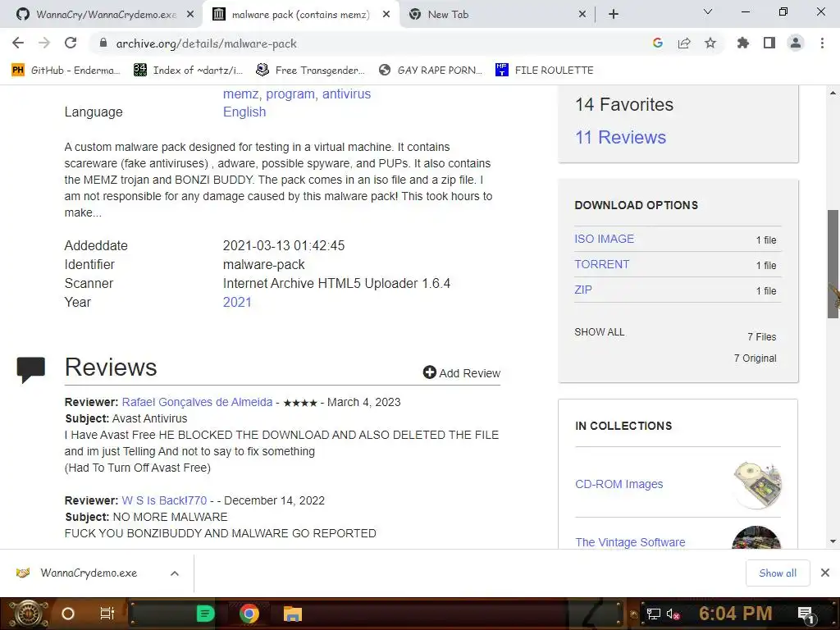
Task: Open the taskbar search circle
Action: click(x=68, y=614)
